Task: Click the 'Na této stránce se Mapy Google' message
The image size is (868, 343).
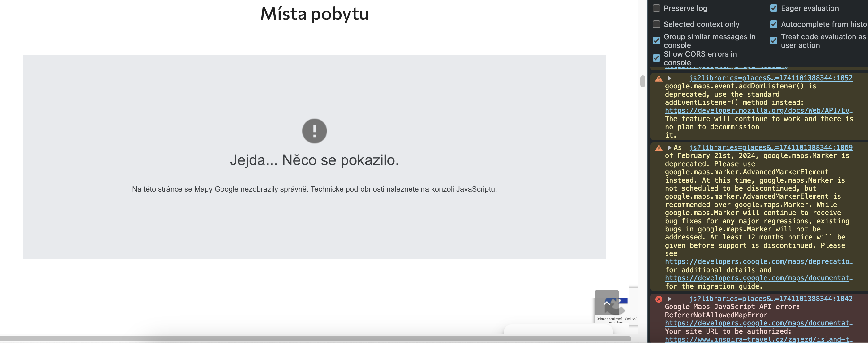Action: click(x=314, y=189)
